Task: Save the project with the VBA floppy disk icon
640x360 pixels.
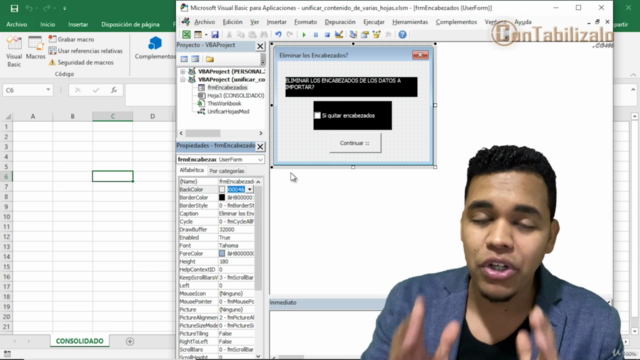Action: [215, 35]
